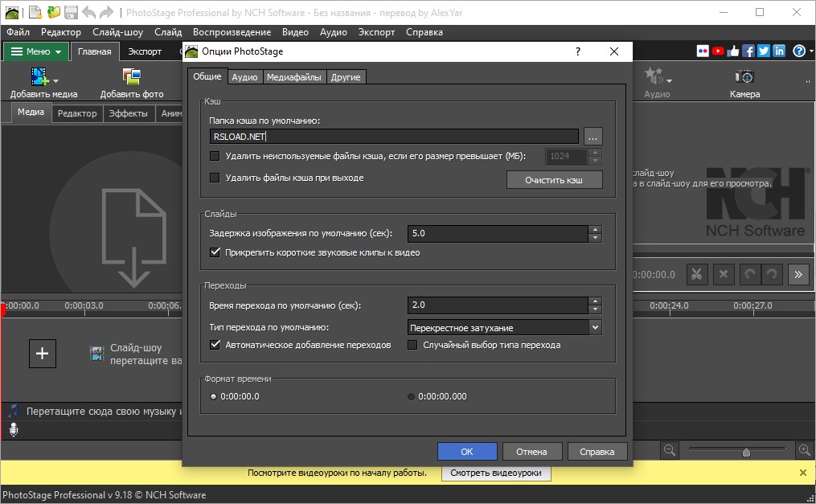Click the Redo arrow in title bar
This screenshot has height=504, width=816.
(106, 12)
